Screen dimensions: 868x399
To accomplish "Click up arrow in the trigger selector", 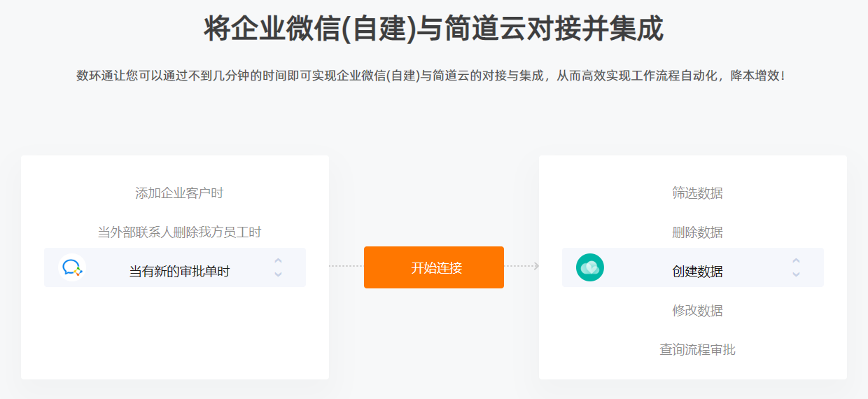I will tap(278, 261).
